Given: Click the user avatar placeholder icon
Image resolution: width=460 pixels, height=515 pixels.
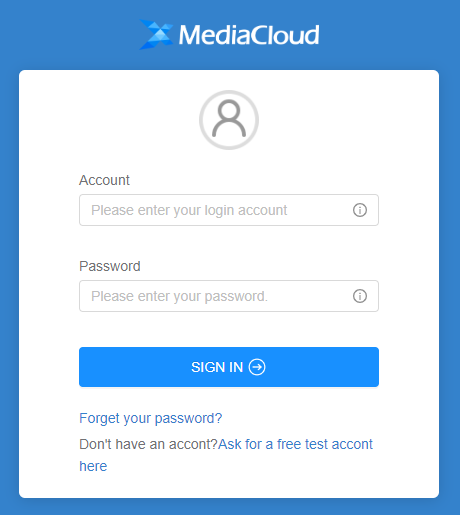Looking at the screenshot, I should point(229,120).
